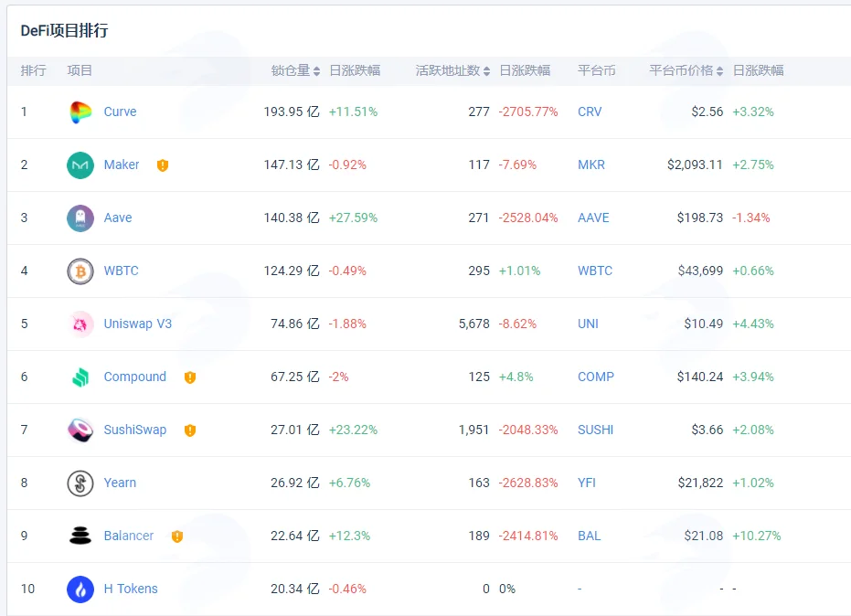The height and width of the screenshot is (616, 851).
Task: Click the 1,951 active addresses value
Action: point(473,430)
